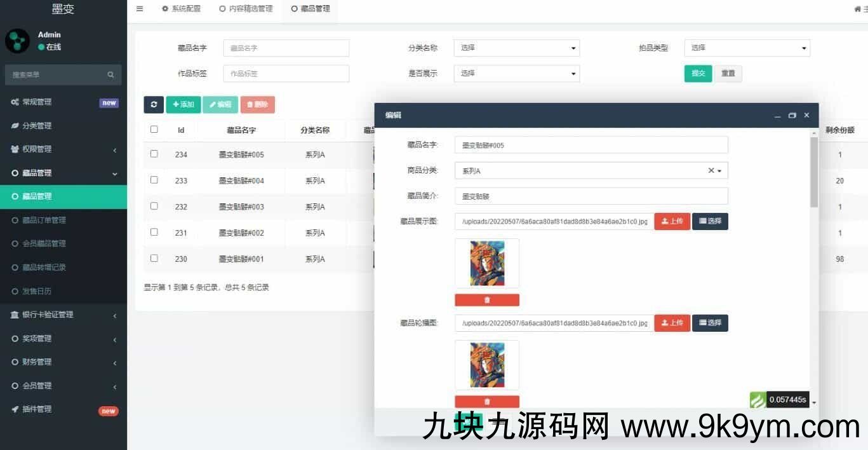
Task: Toggle the select-all checkbox in table header
Action: (154, 130)
